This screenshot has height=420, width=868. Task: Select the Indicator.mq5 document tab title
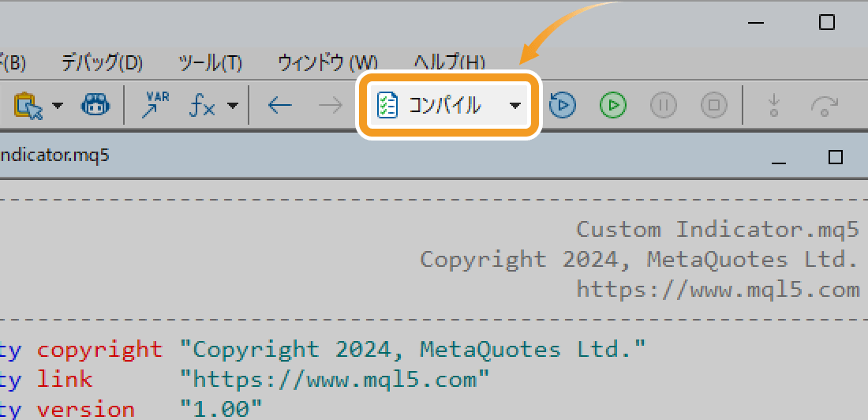click(54, 156)
